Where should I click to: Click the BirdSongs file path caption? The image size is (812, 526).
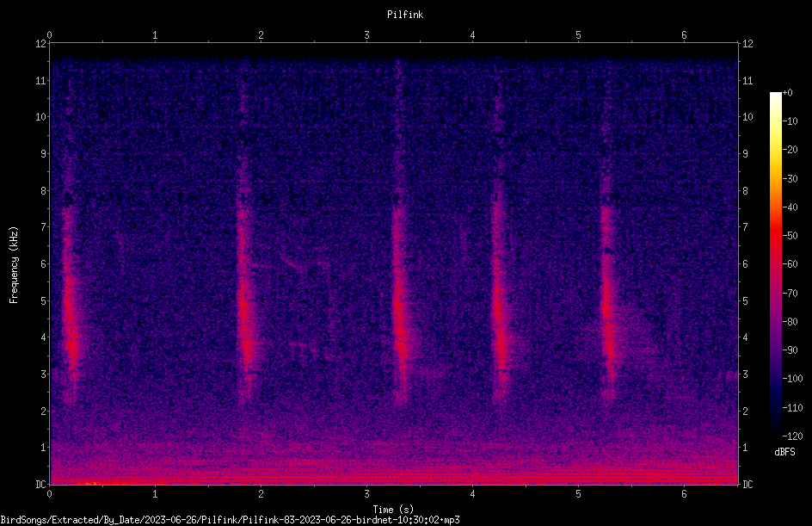pyautogui.click(x=230, y=520)
